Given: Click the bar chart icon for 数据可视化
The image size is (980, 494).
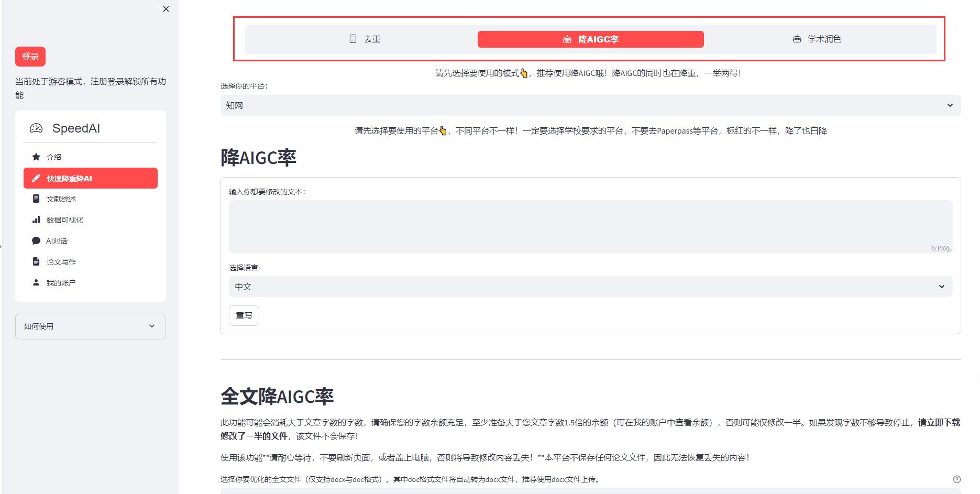Looking at the screenshot, I should [x=36, y=219].
